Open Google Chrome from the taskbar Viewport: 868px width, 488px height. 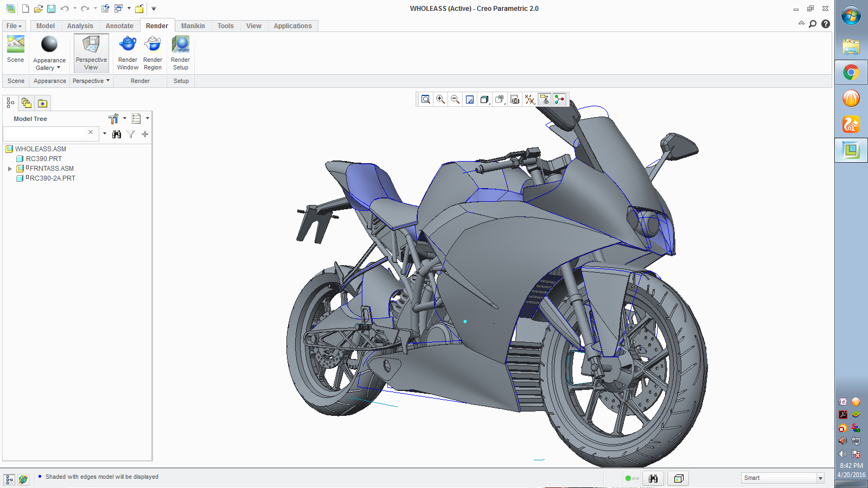coord(851,73)
